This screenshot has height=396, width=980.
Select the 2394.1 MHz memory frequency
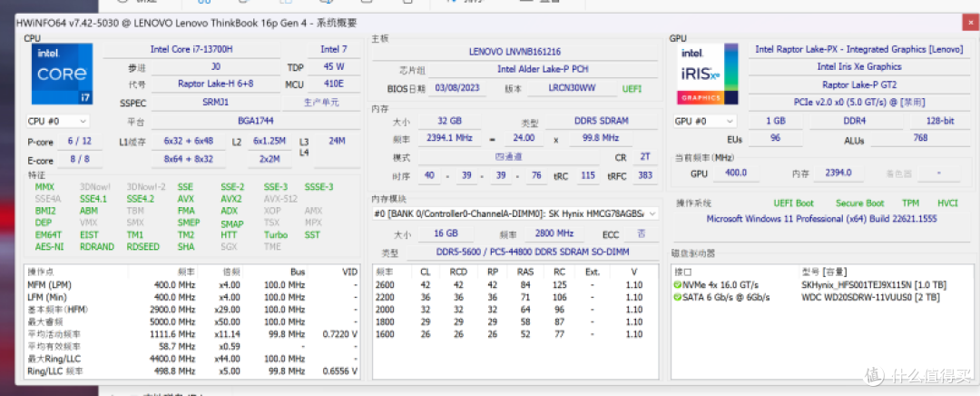(449, 138)
